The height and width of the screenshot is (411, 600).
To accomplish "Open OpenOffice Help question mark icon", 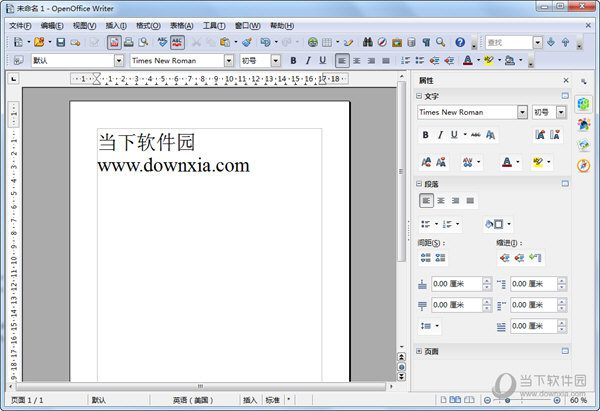I will [x=460, y=42].
